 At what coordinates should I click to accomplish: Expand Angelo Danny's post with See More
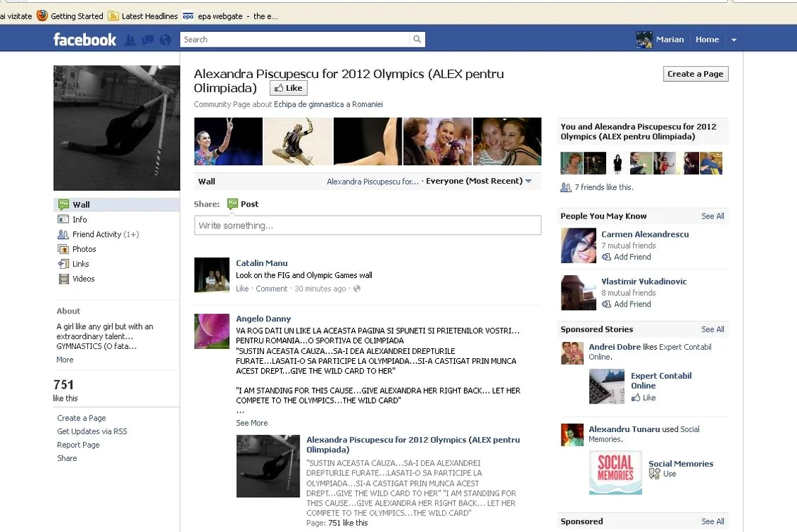(x=252, y=423)
